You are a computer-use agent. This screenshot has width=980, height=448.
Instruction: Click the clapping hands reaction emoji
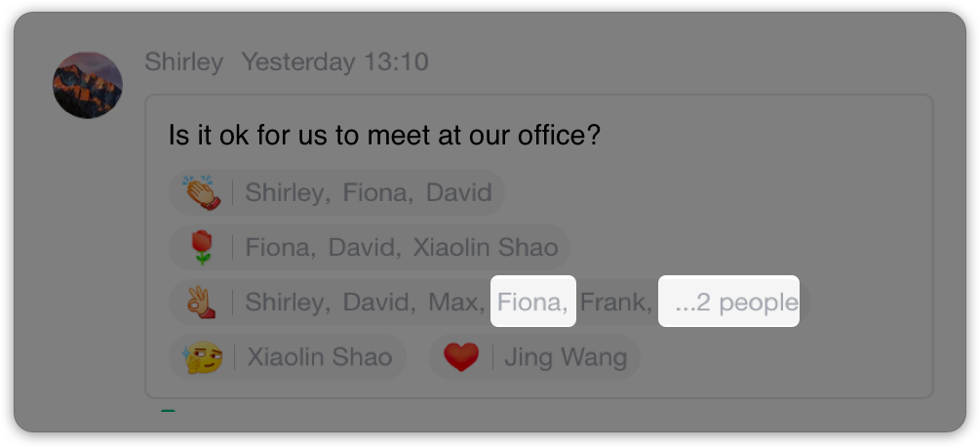click(199, 192)
